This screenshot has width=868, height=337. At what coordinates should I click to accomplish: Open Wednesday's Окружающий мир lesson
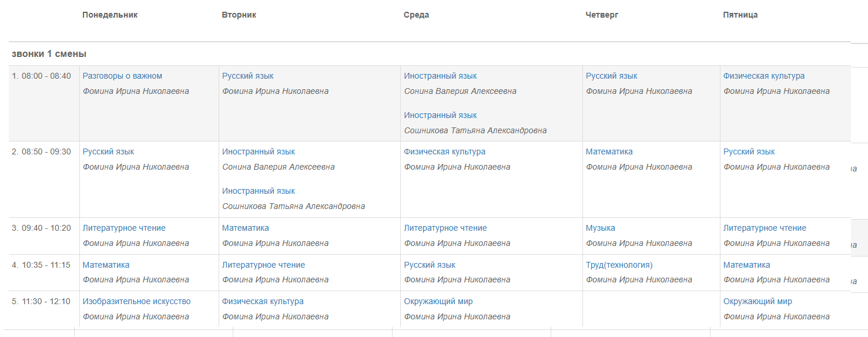tap(438, 301)
